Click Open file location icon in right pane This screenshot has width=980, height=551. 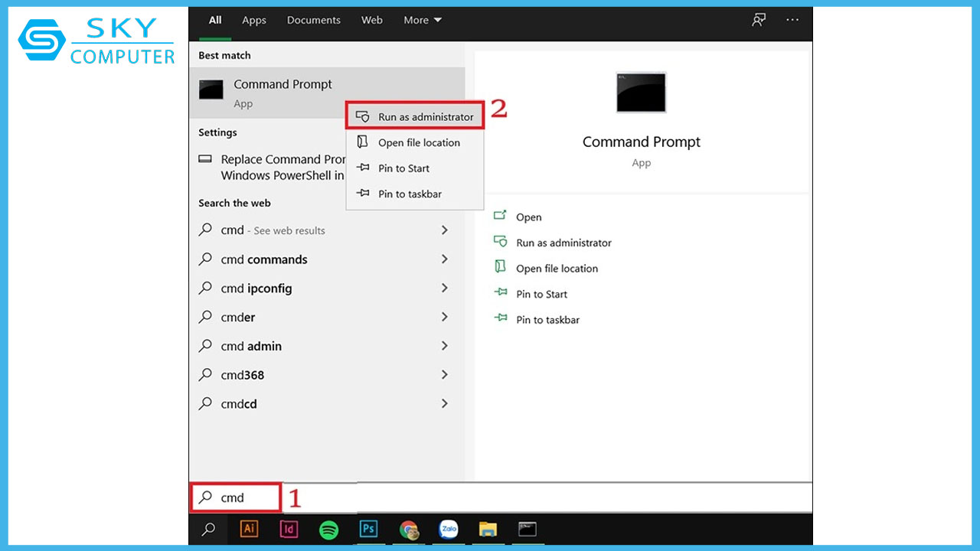pos(501,267)
